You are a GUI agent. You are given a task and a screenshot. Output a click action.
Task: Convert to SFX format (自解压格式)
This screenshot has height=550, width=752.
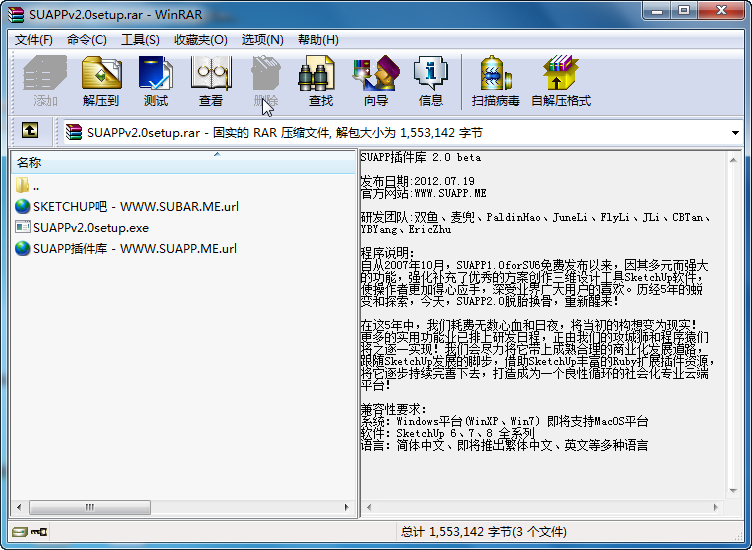click(561, 81)
